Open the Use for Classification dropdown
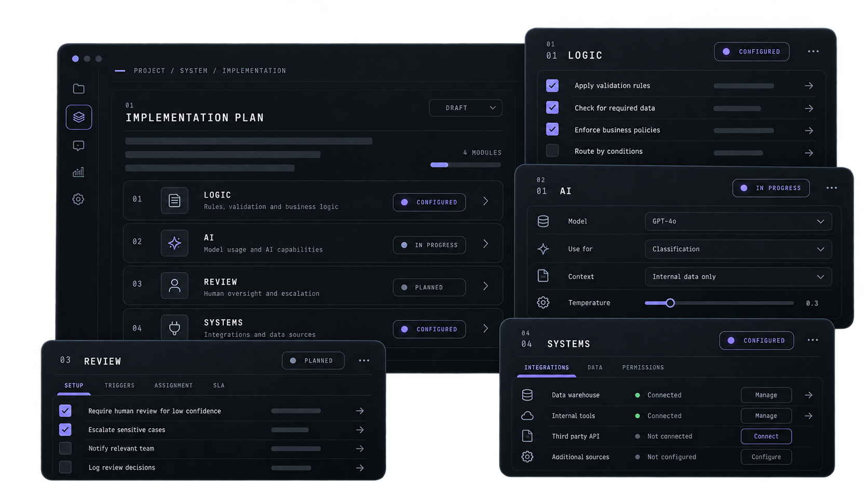Screen dimensions: 868x489 pos(738,249)
